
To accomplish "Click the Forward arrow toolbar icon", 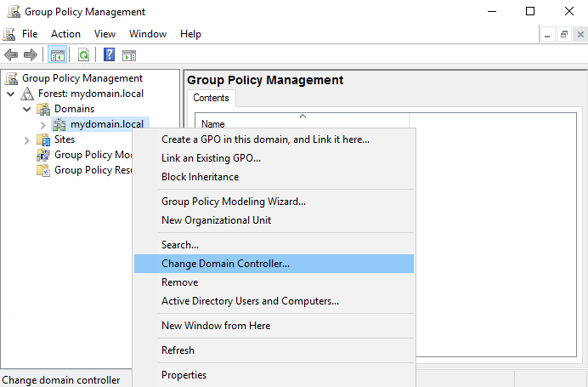I will click(31, 55).
